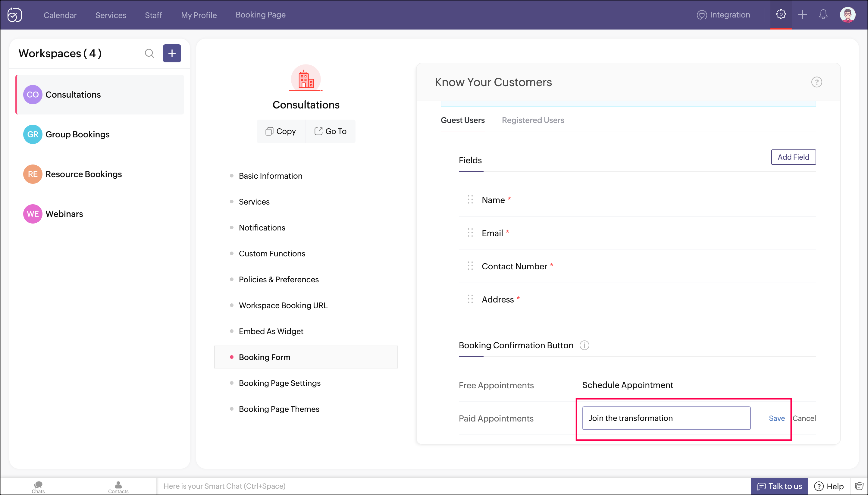Add a new workspace with plus button
The image size is (868, 495).
[x=172, y=53]
